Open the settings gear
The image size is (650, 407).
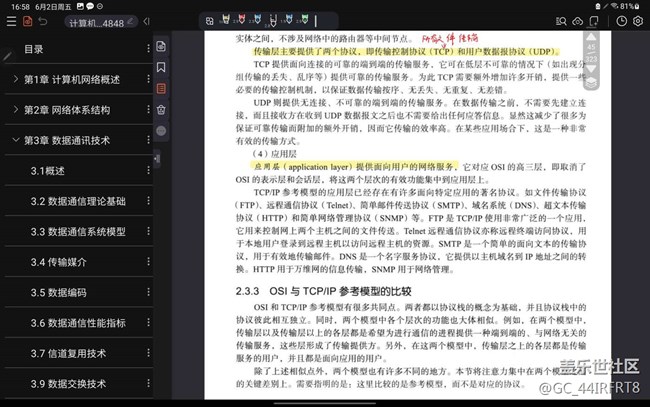click(638, 21)
